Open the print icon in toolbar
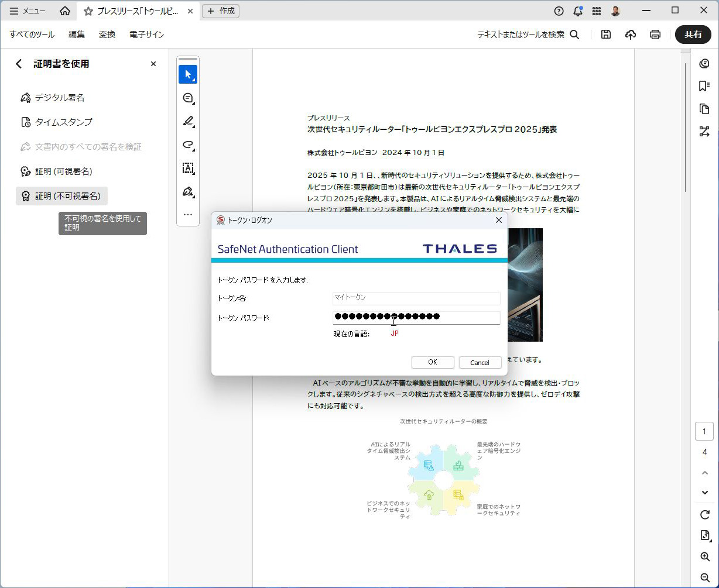Viewport: 719px width, 588px height. pos(655,35)
